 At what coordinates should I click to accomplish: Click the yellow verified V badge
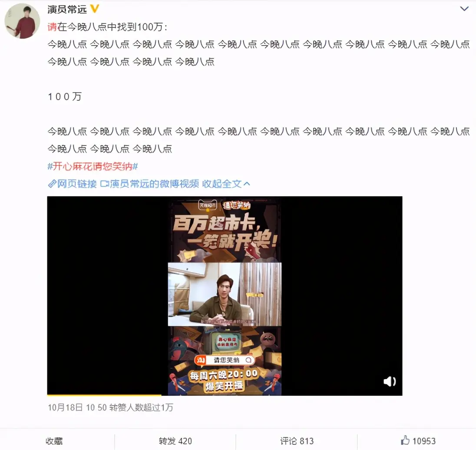pyautogui.click(x=95, y=9)
